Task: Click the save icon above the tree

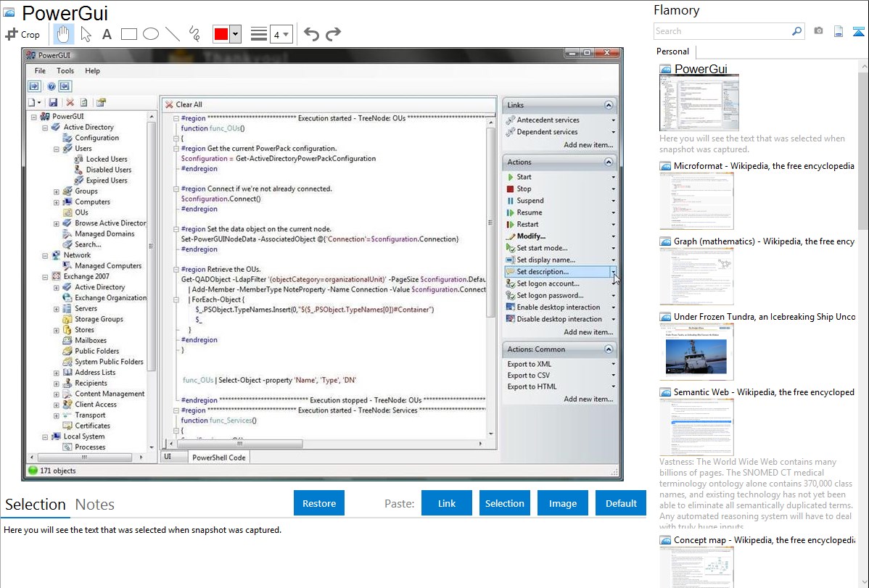Action: point(53,102)
